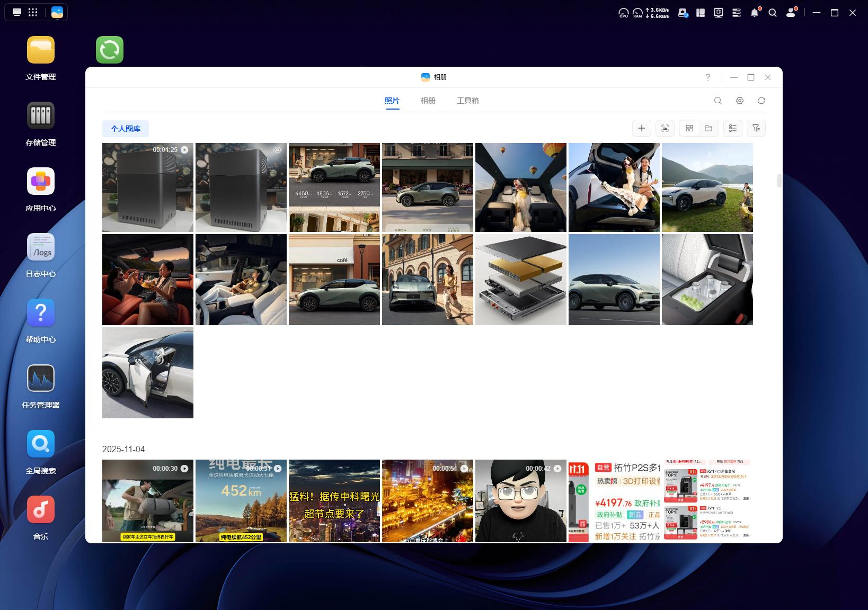Open the battery pack exploded-view photo

click(x=521, y=280)
